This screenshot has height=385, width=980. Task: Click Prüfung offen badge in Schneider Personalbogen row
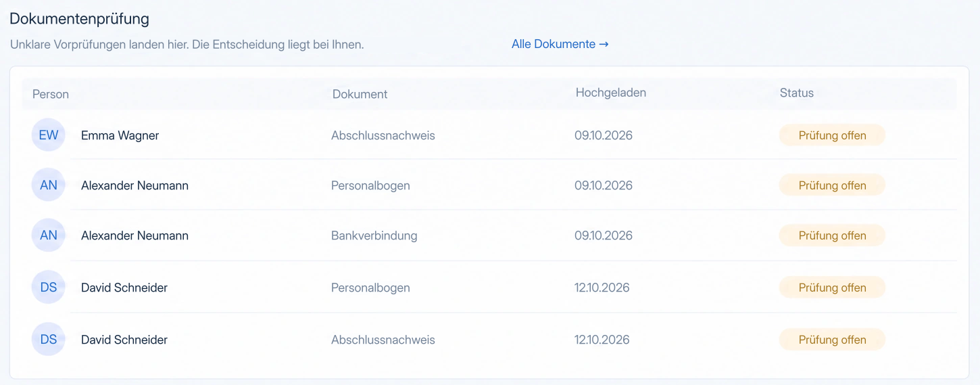click(832, 288)
